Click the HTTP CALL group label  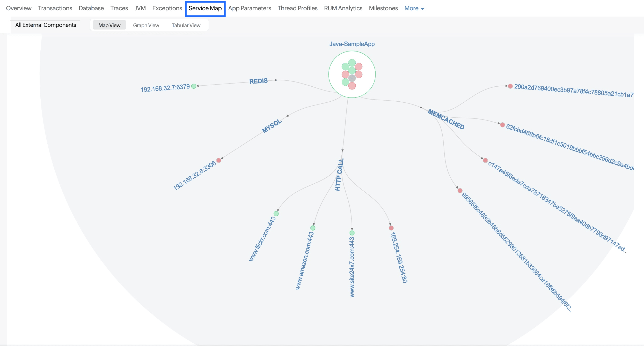click(x=339, y=175)
